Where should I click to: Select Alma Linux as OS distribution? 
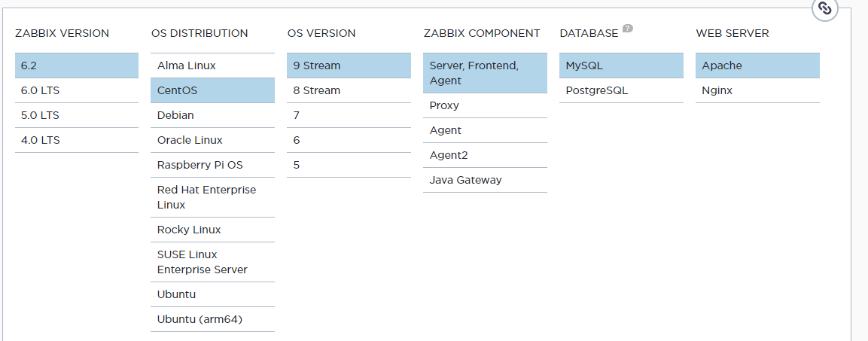pyautogui.click(x=212, y=65)
